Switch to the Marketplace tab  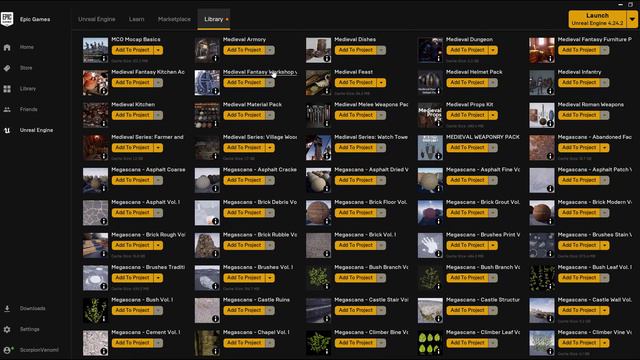click(x=174, y=19)
